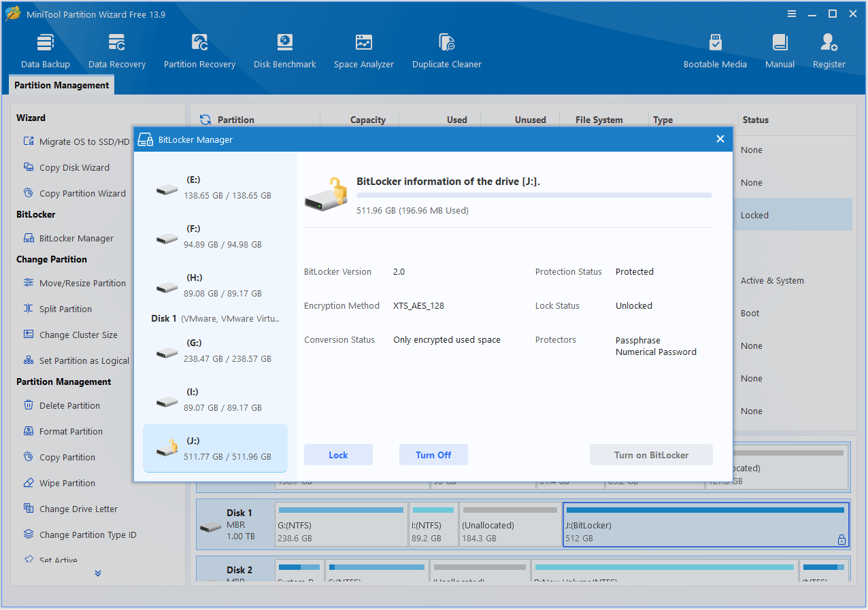Click the Boot status row
This screenshot has width=868, height=610.
[x=750, y=313]
